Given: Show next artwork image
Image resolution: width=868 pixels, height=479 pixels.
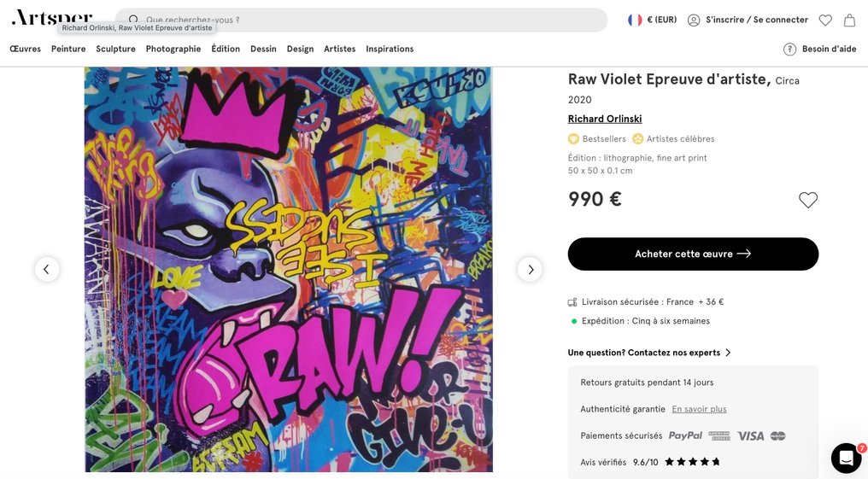Looking at the screenshot, I should coord(530,270).
